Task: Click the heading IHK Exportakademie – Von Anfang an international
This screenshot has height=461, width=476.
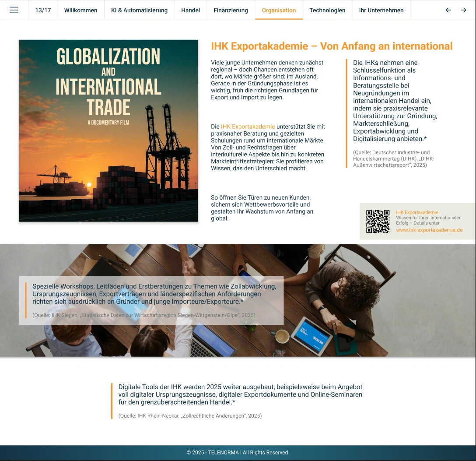Action: pos(332,46)
